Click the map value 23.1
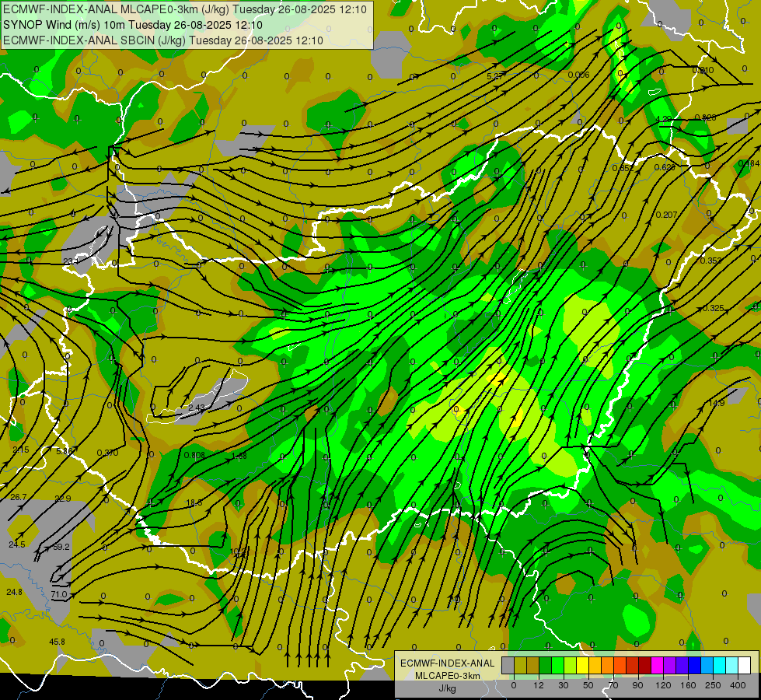 pyautogui.click(x=71, y=261)
